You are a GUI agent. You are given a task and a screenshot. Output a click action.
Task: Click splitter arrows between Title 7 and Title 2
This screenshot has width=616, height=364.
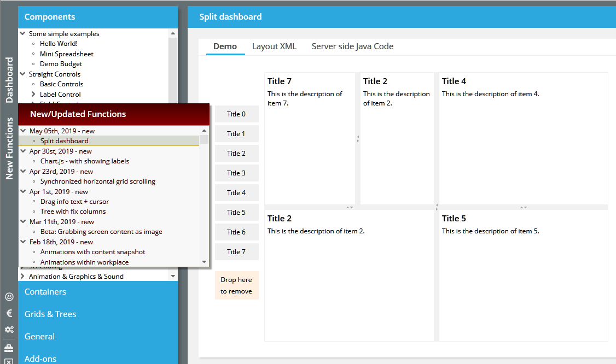[358, 139]
